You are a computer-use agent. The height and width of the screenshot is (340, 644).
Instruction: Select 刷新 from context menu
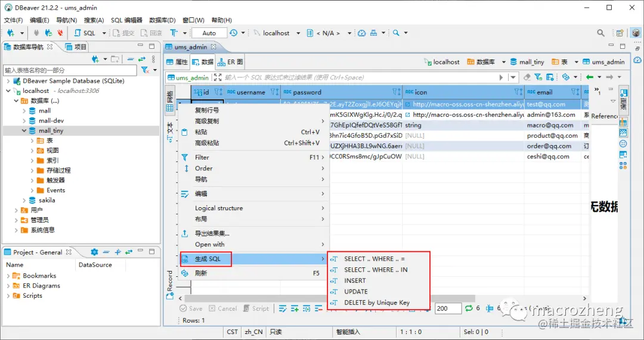(x=253, y=273)
